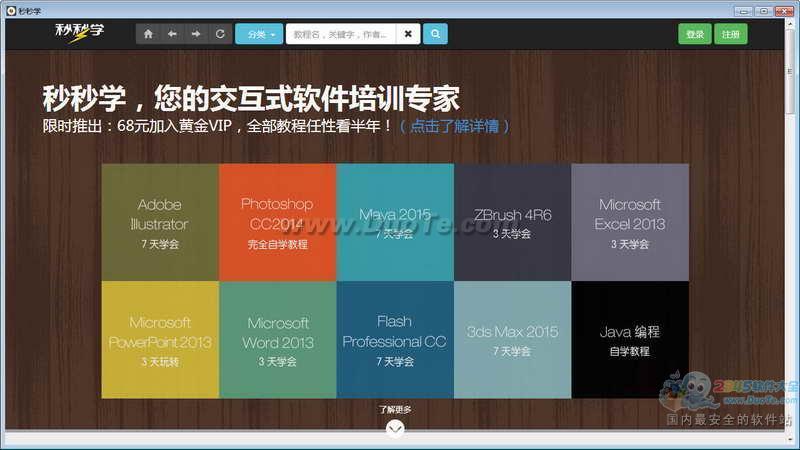Choose the 3ds Max 2015 tile
This screenshot has height=450, width=800.
coord(513,340)
